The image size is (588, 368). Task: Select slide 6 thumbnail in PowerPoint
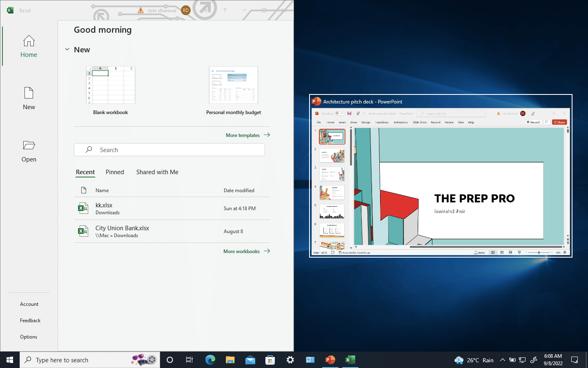[332, 230]
